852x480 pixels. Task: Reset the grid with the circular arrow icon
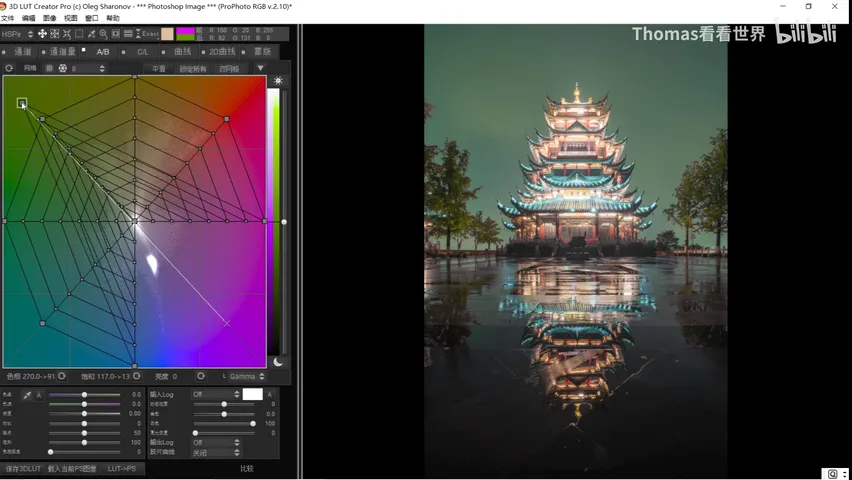point(9,68)
